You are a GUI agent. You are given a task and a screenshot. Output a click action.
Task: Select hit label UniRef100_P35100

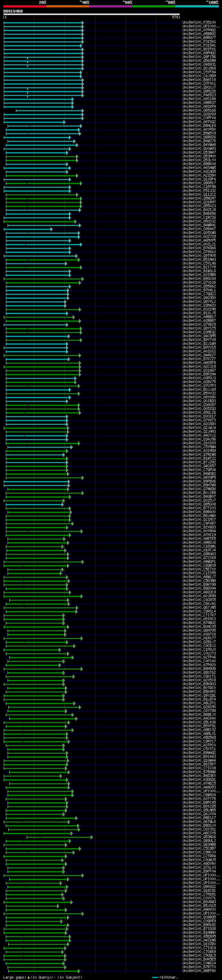click(199, 23)
